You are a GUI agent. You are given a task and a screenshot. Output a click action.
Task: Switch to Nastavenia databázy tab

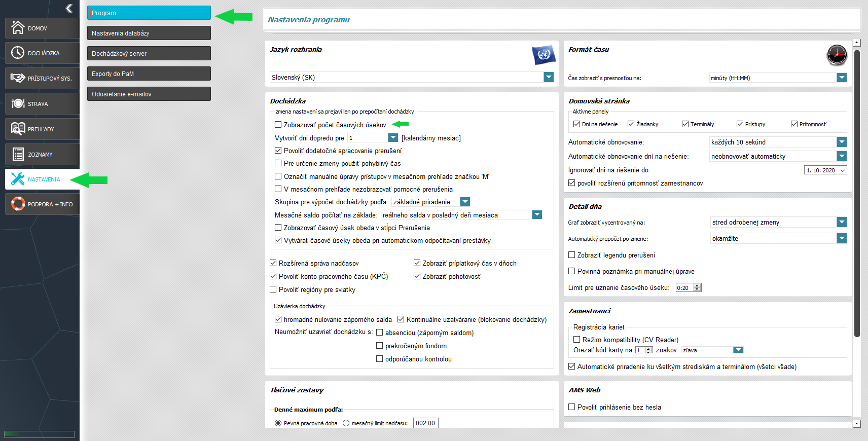pos(149,33)
